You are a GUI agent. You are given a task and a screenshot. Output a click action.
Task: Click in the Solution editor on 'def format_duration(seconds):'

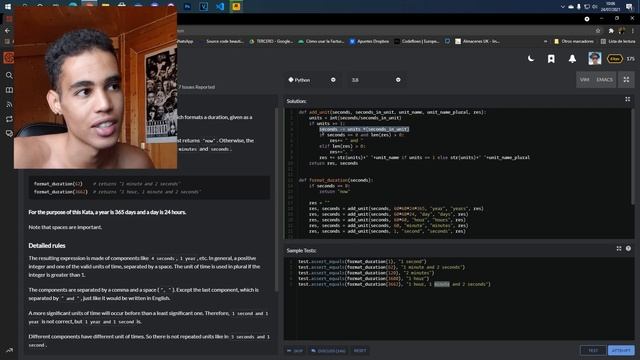(x=335, y=180)
